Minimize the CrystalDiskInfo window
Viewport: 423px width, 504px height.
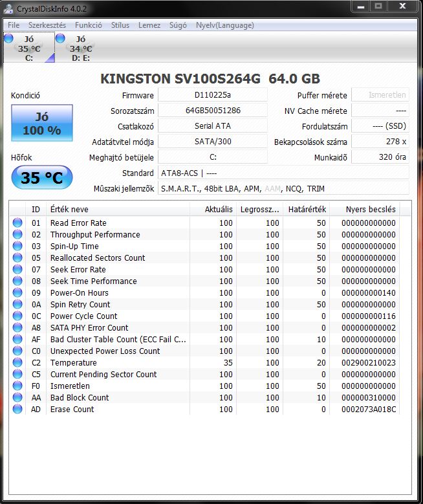tap(361, 6)
